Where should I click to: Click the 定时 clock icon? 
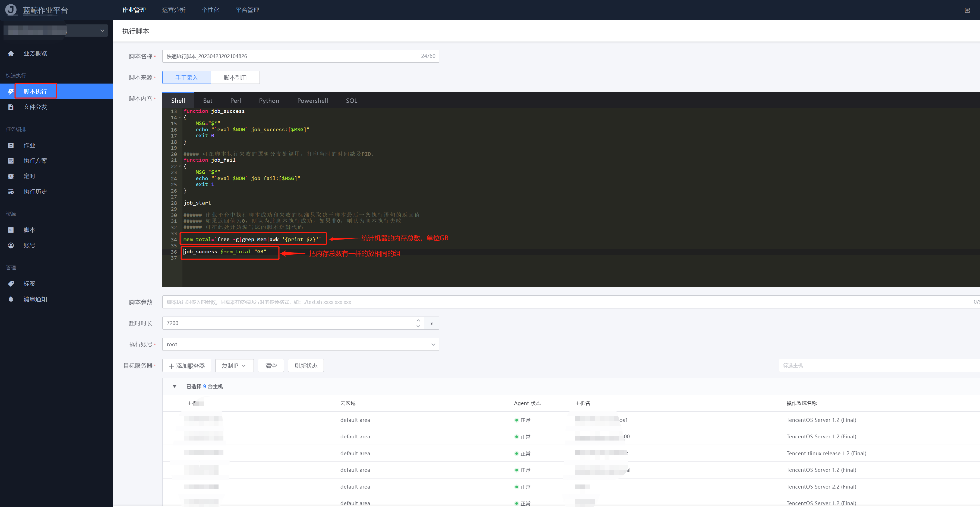click(11, 176)
